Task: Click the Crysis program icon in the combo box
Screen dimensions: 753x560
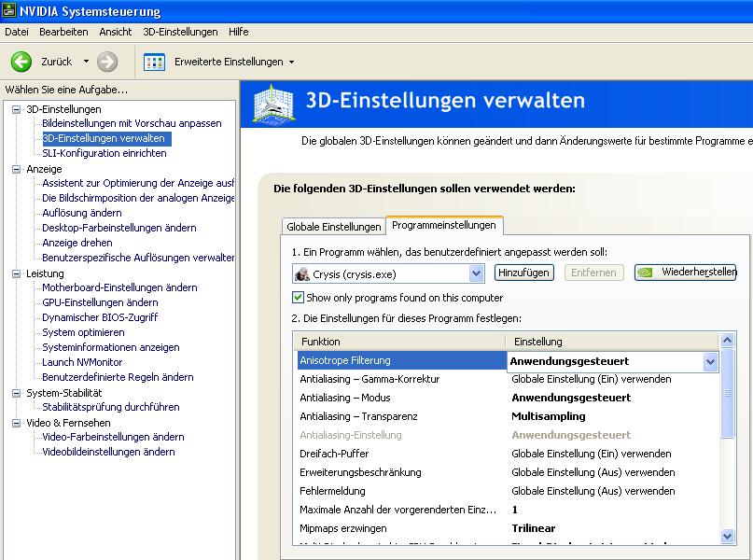Action: [302, 273]
